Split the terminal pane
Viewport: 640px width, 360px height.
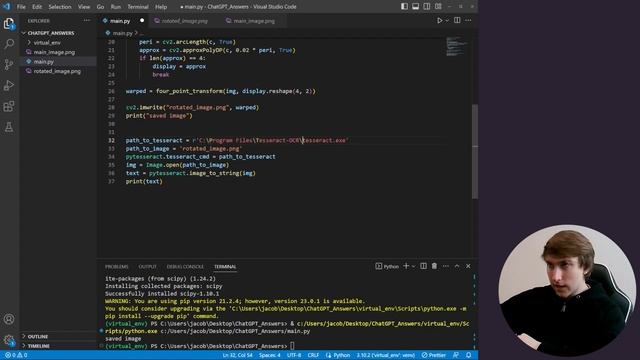[423, 266]
